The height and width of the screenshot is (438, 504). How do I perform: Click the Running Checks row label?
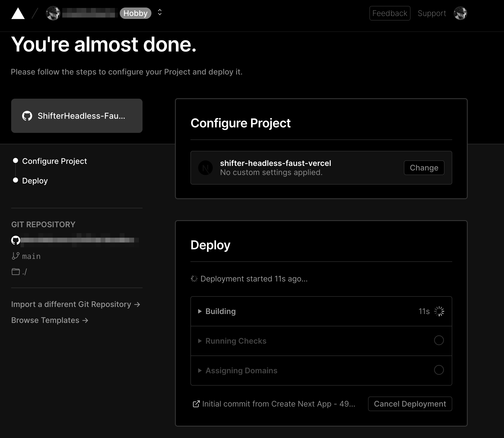[x=236, y=341]
